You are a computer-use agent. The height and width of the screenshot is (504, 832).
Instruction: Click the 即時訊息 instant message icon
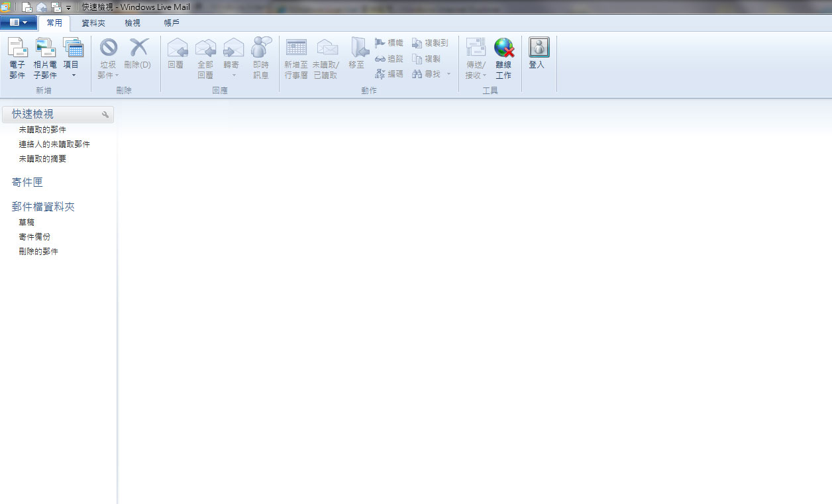point(261,47)
